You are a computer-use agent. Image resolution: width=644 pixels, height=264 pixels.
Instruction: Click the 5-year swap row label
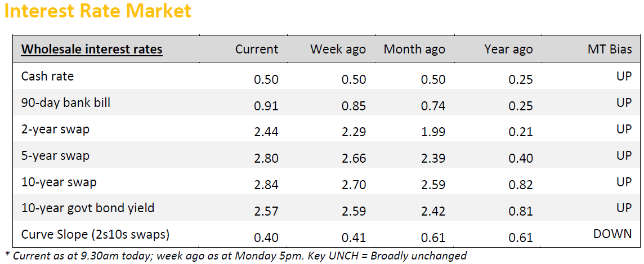[55, 156]
